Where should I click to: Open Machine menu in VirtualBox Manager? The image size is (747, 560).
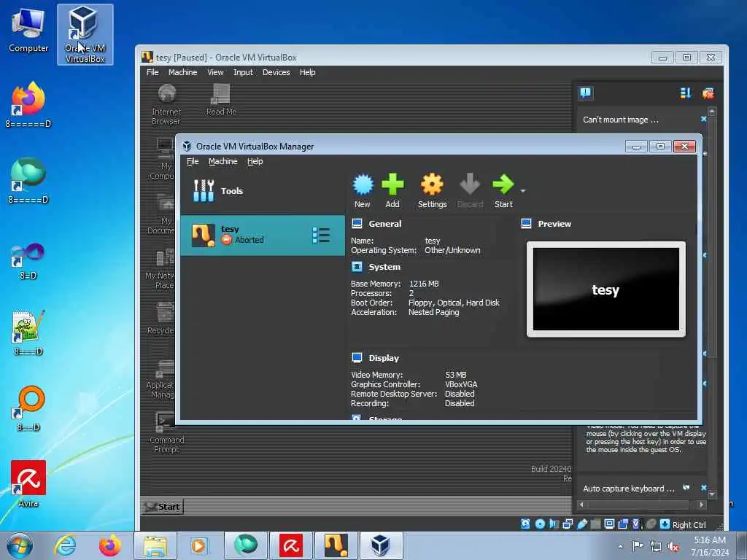(x=222, y=161)
